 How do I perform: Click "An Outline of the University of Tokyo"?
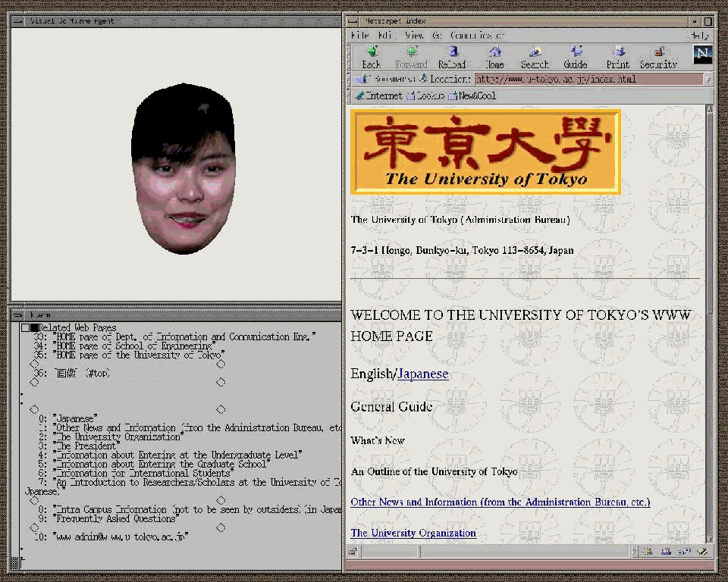point(434,471)
